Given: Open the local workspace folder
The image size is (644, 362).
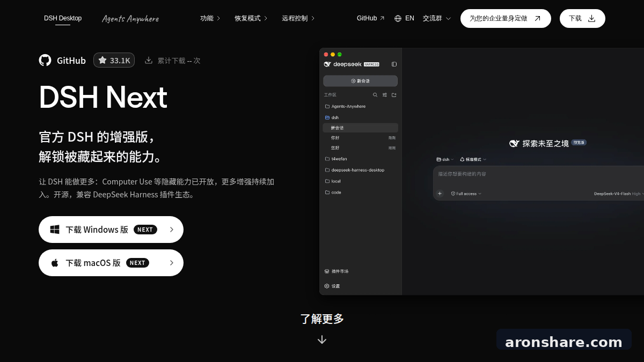Looking at the screenshot, I should point(361,181).
